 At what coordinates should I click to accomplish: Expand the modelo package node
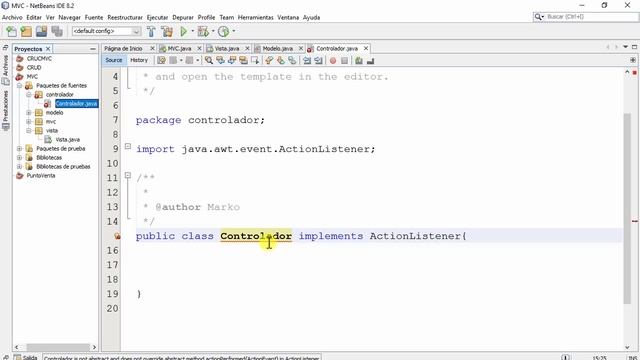(x=29, y=113)
